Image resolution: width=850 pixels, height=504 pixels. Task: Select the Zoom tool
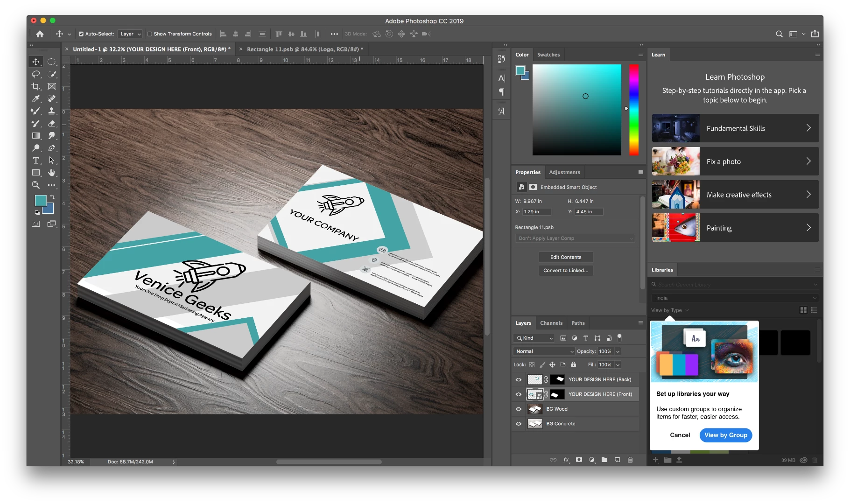[36, 185]
